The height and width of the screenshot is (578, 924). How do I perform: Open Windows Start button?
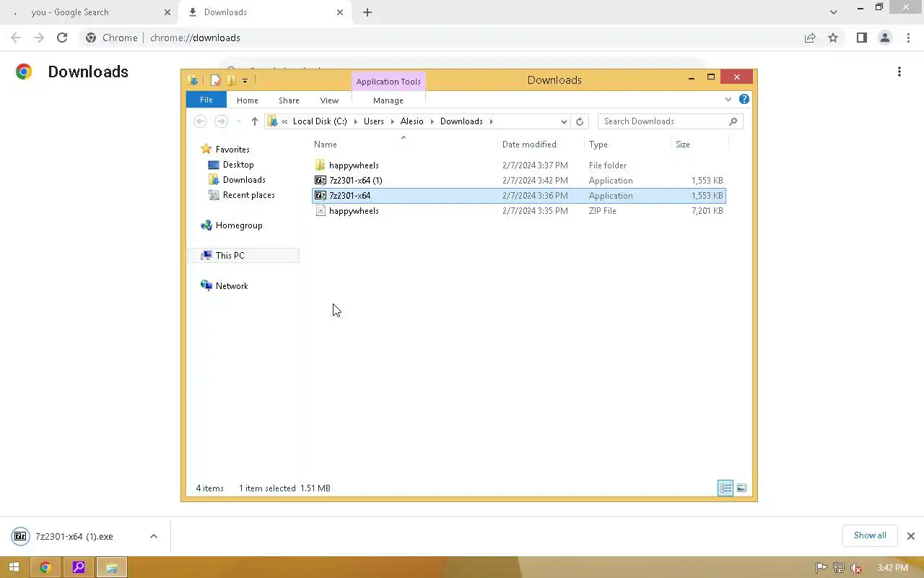pyautogui.click(x=14, y=567)
